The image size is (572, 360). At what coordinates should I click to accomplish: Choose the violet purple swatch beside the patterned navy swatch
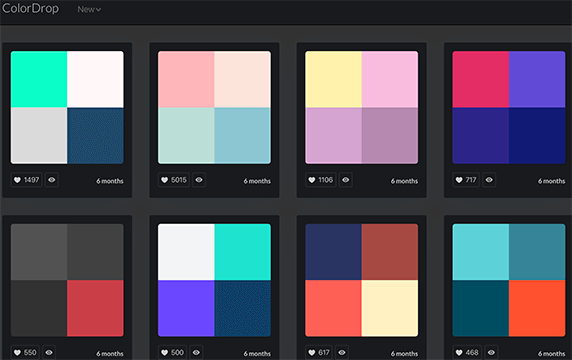point(186,308)
